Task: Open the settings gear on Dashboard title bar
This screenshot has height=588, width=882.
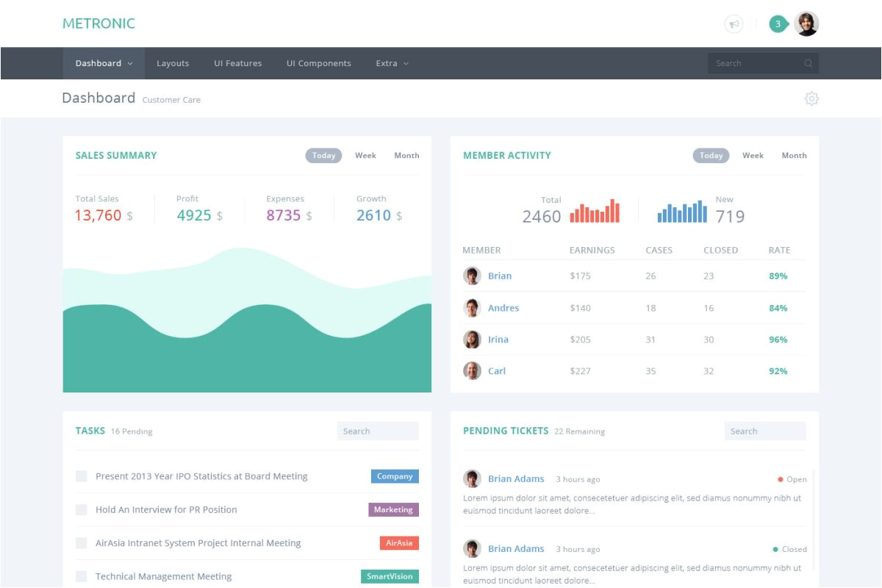Action: (811, 98)
